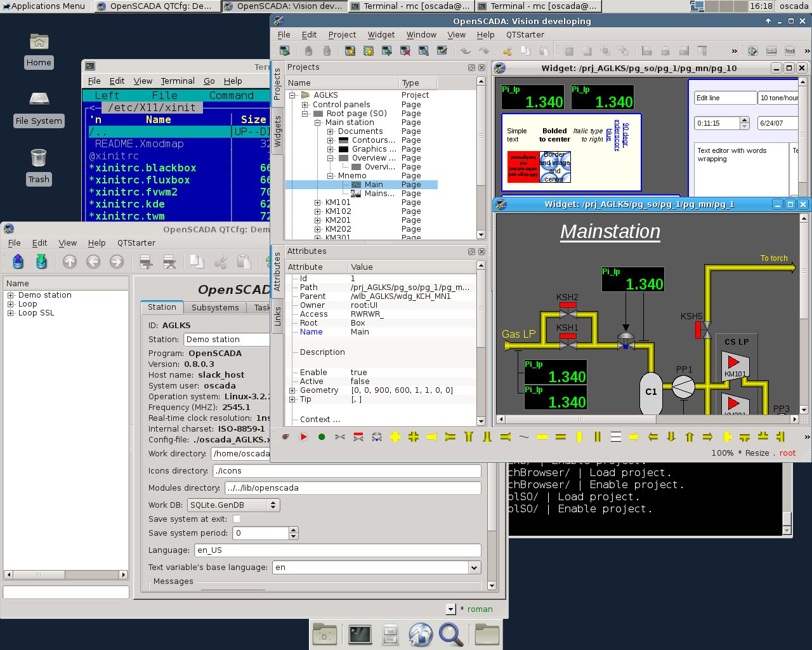Switch to the Subsystems tab
The image size is (812, 650).
(x=215, y=308)
